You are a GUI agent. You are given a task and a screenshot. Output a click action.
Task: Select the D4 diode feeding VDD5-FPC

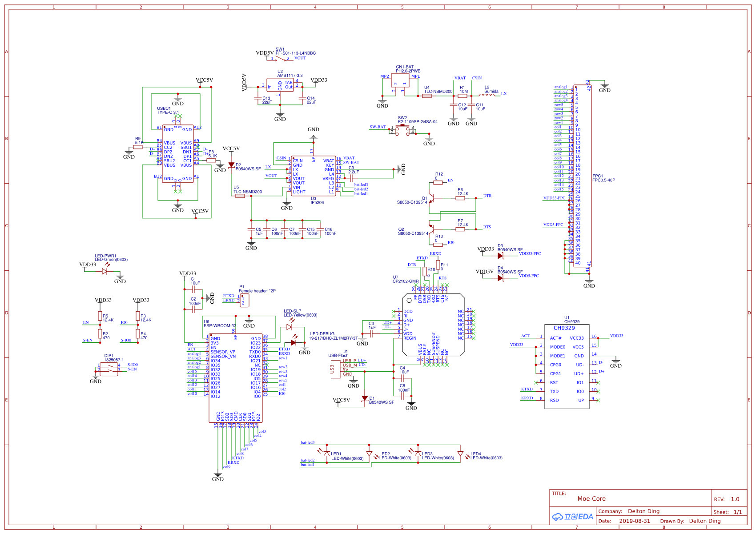pos(500,278)
